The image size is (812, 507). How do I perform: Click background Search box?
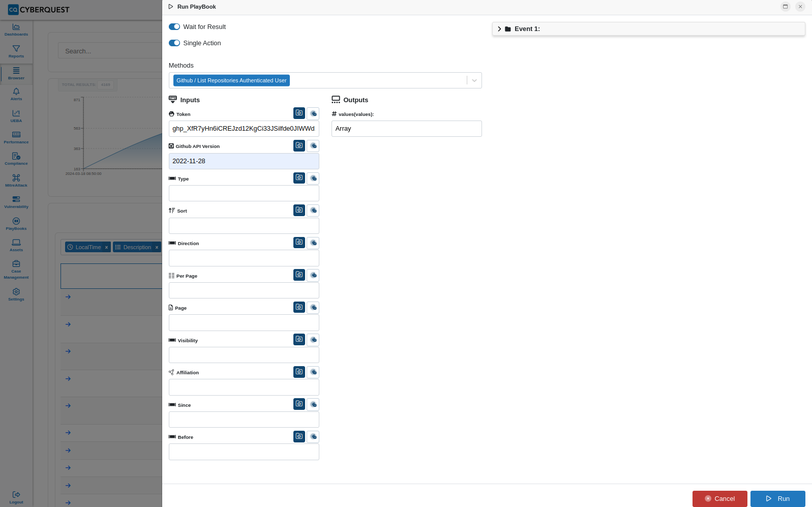pos(110,51)
